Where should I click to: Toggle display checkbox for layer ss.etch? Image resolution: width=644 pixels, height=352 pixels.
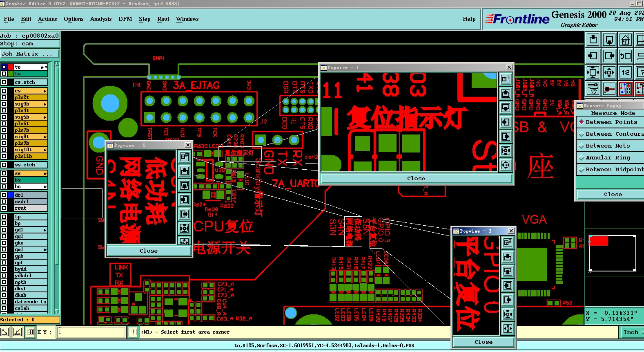[4, 165]
